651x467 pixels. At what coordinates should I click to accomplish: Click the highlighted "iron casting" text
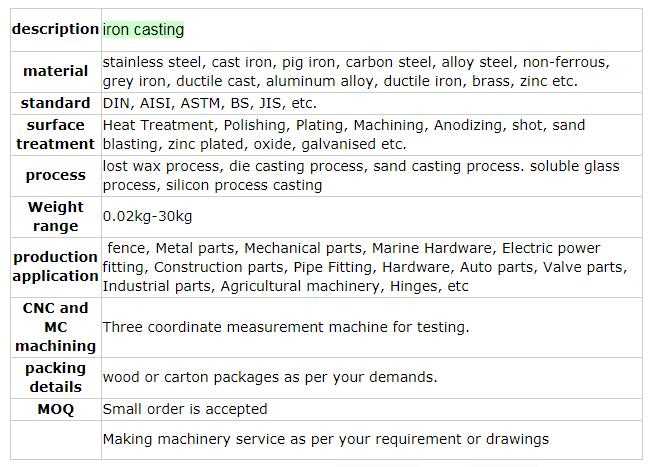144,30
